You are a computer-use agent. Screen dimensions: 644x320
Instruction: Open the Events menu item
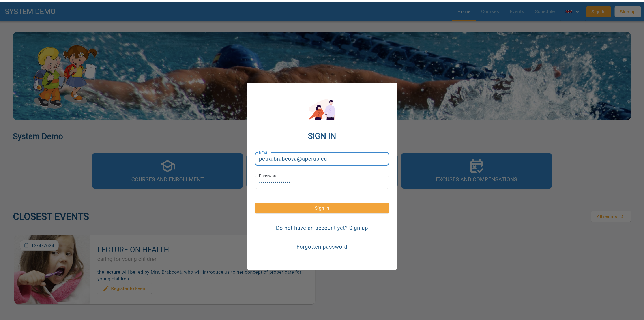tap(517, 11)
